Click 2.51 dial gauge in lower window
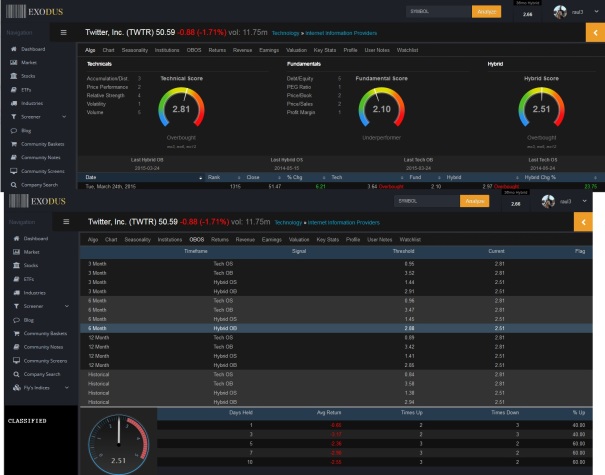 118,445
